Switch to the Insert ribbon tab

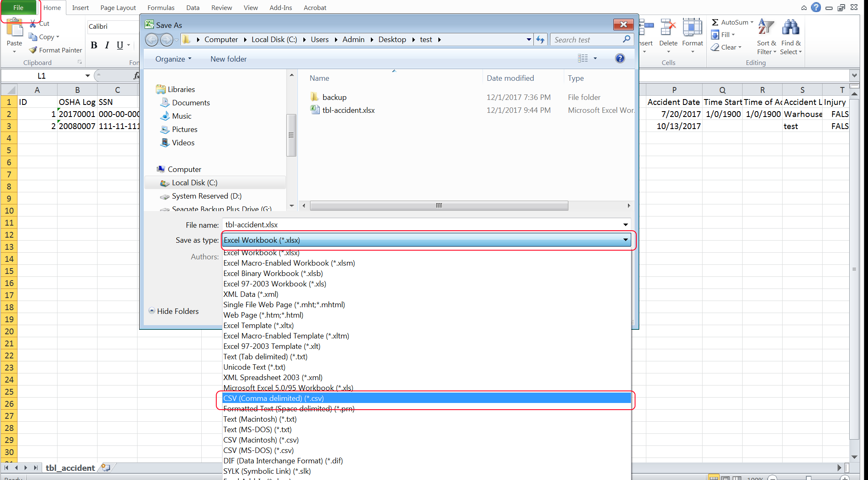click(x=80, y=7)
